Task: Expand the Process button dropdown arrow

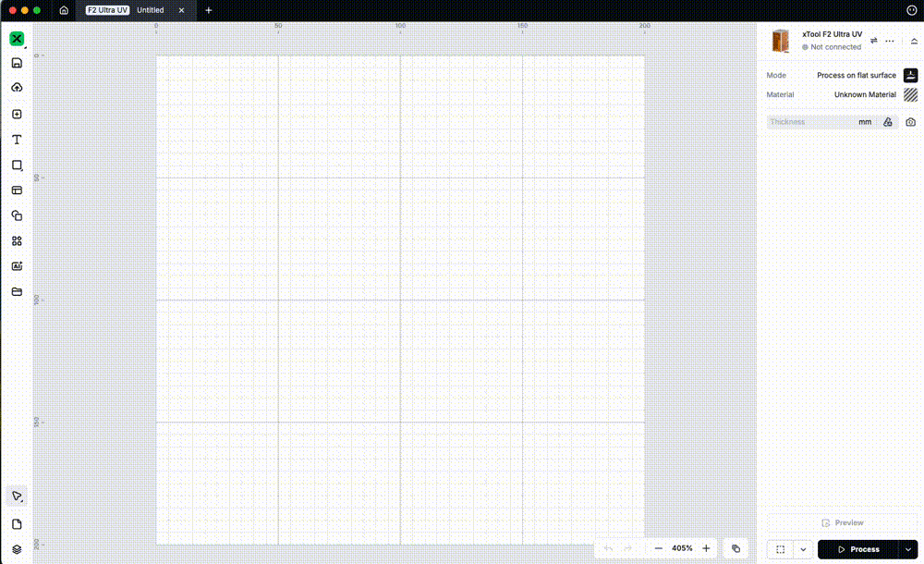Action: click(x=907, y=549)
